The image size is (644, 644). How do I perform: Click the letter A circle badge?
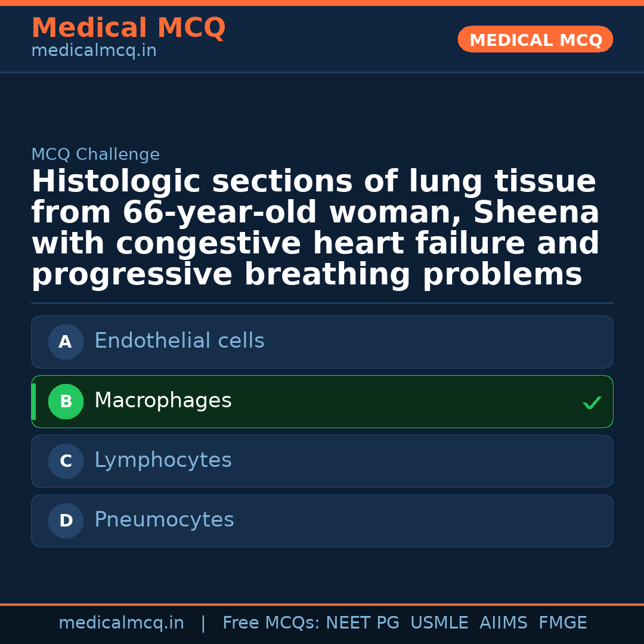66,342
